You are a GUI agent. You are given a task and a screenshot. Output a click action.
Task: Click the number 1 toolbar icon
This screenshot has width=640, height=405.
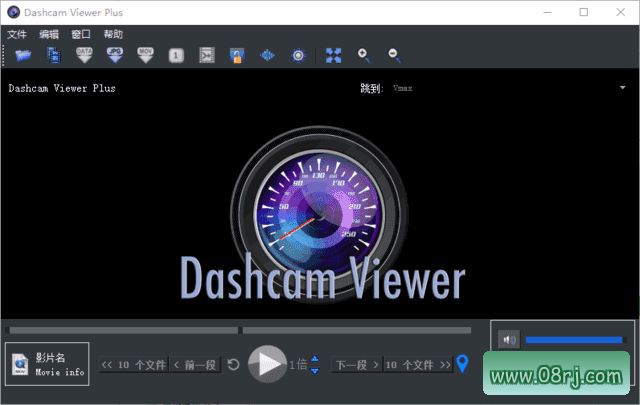[x=176, y=56]
